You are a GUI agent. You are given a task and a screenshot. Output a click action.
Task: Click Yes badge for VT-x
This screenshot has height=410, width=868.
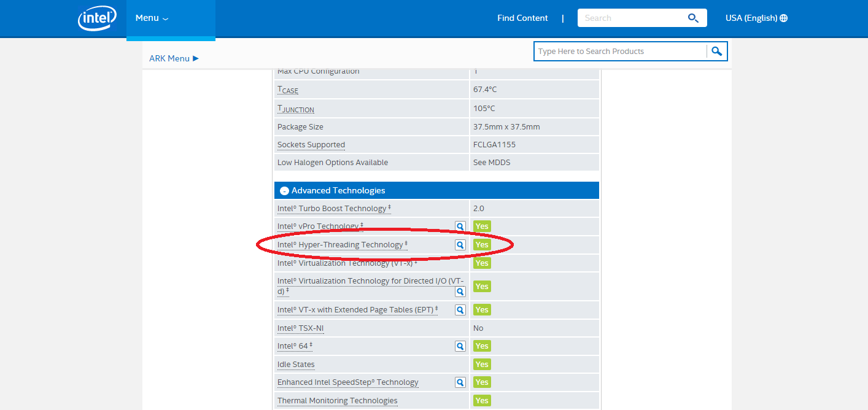[x=482, y=263]
